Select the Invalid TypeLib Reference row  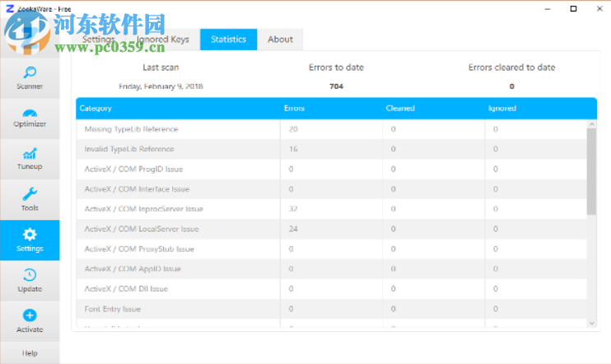coord(332,149)
